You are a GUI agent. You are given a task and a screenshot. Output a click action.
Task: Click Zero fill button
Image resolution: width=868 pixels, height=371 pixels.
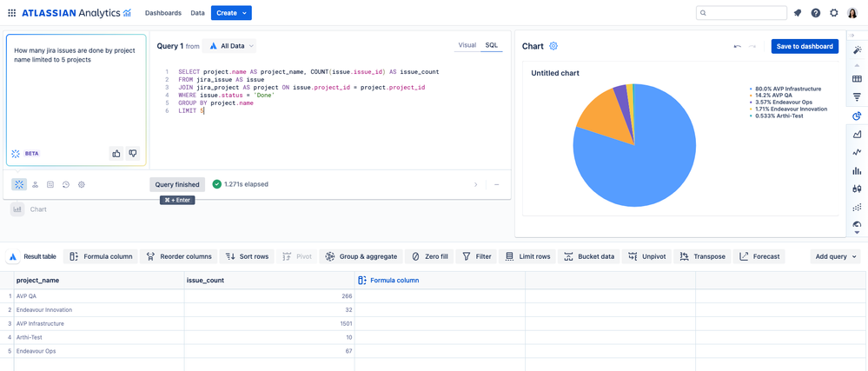(x=429, y=256)
